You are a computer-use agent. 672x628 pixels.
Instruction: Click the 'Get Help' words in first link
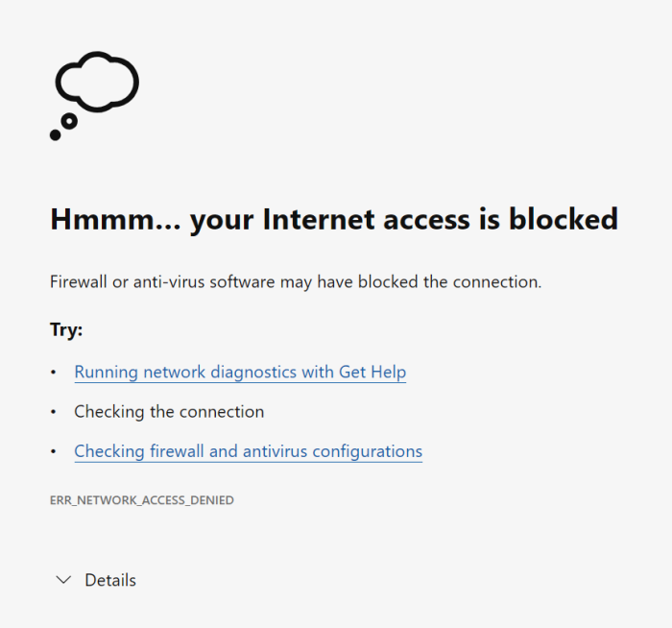(372, 372)
